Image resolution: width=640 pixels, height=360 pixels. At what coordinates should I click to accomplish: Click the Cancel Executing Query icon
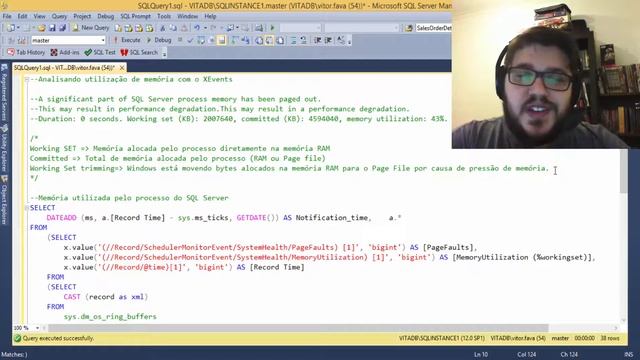[180, 40]
